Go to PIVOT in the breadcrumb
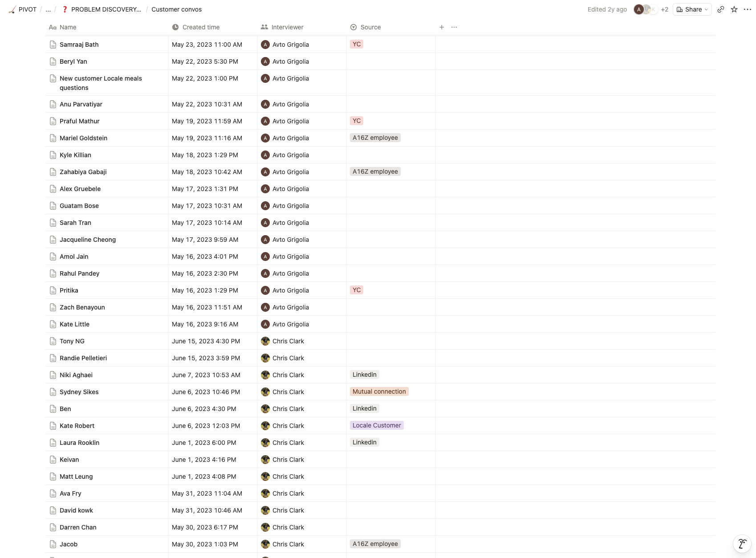 pos(23,9)
